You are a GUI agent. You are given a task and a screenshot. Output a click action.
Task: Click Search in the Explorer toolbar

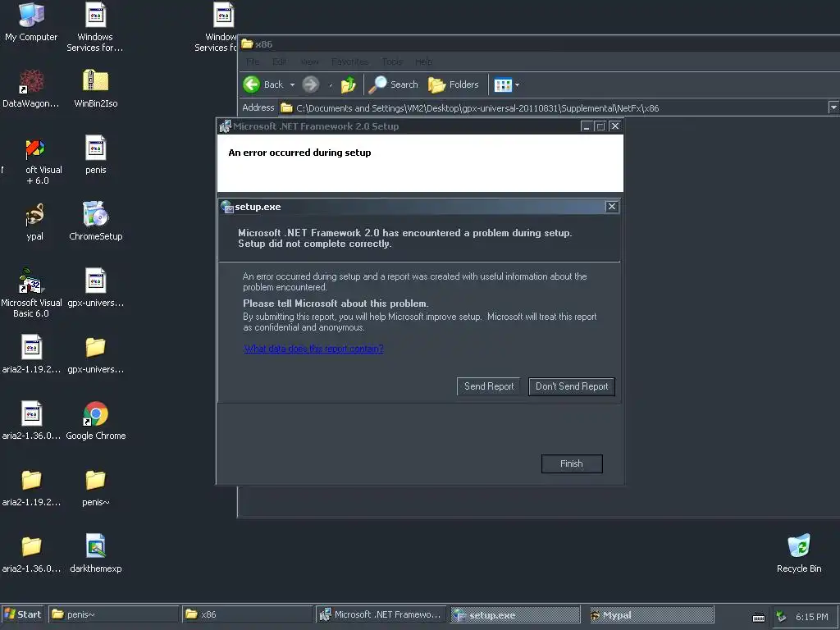click(393, 84)
